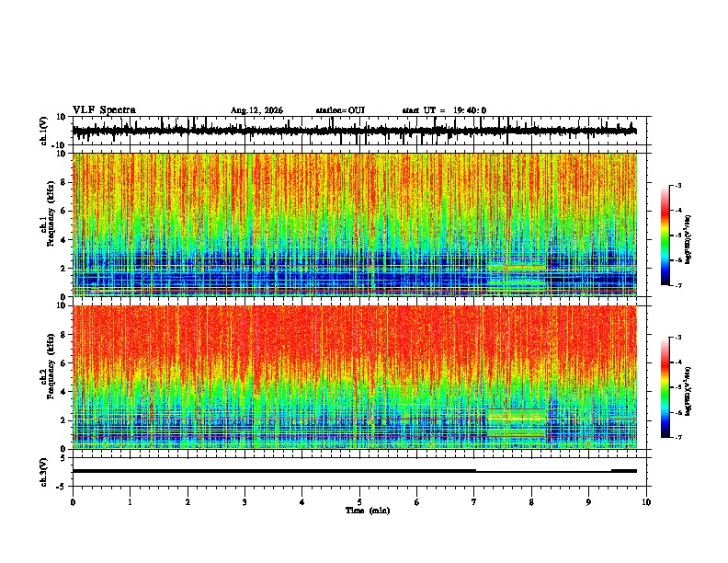This screenshot has width=728, height=563.
Task: Click the station=OUJ label
Action: click(x=340, y=110)
